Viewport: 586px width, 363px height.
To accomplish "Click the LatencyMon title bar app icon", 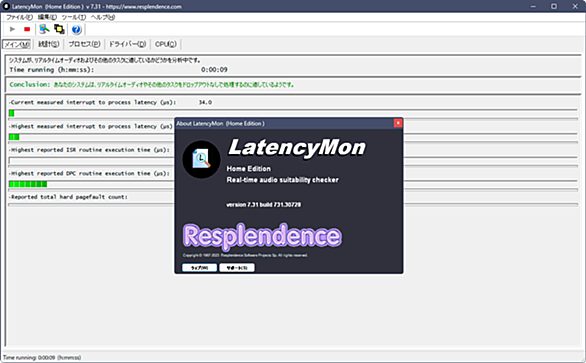I will 6,6.
